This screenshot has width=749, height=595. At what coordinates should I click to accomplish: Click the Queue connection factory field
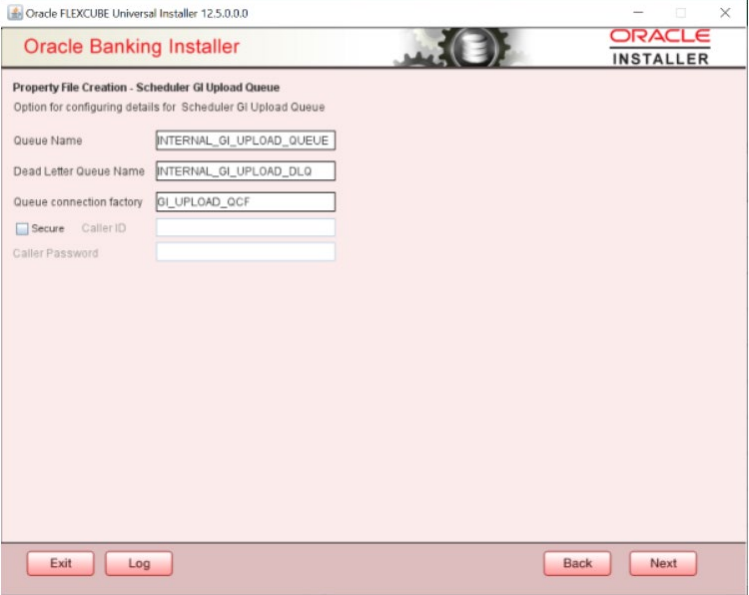pos(246,202)
